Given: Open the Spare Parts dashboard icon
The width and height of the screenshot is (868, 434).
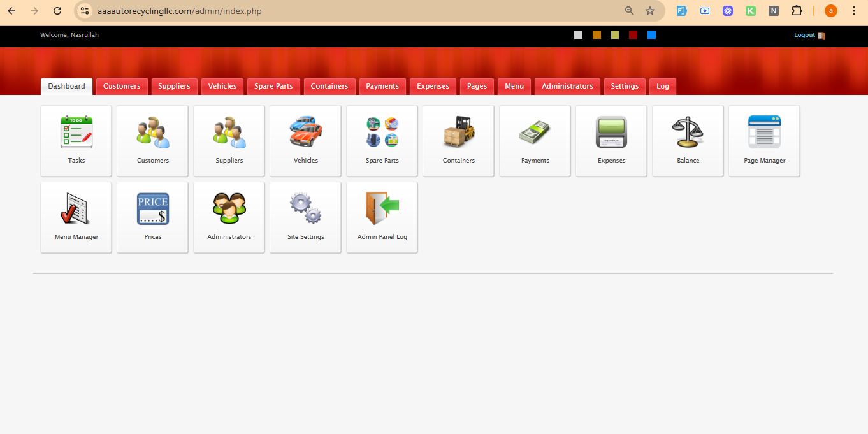Looking at the screenshot, I should (382, 133).
